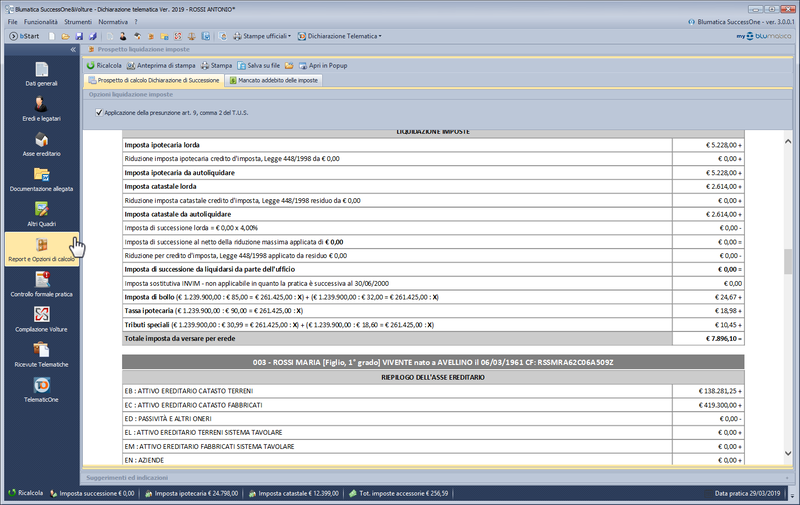Click scroll down arrow of report scrollbar

click(x=788, y=453)
